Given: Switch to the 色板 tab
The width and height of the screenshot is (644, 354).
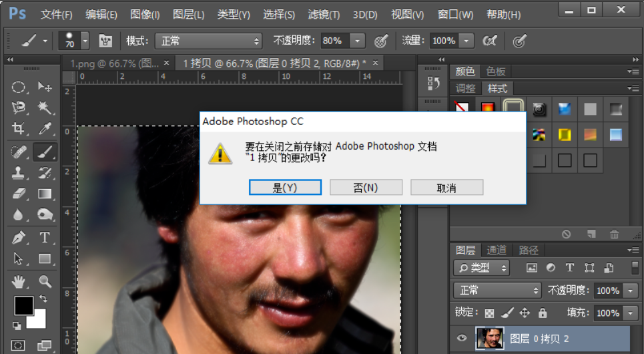Looking at the screenshot, I should click(x=496, y=71).
